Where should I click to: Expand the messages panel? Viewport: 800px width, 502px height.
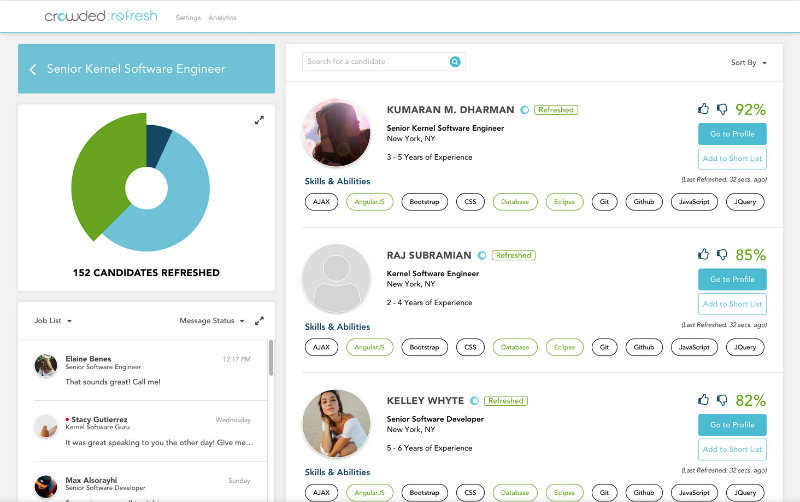pos(259,321)
